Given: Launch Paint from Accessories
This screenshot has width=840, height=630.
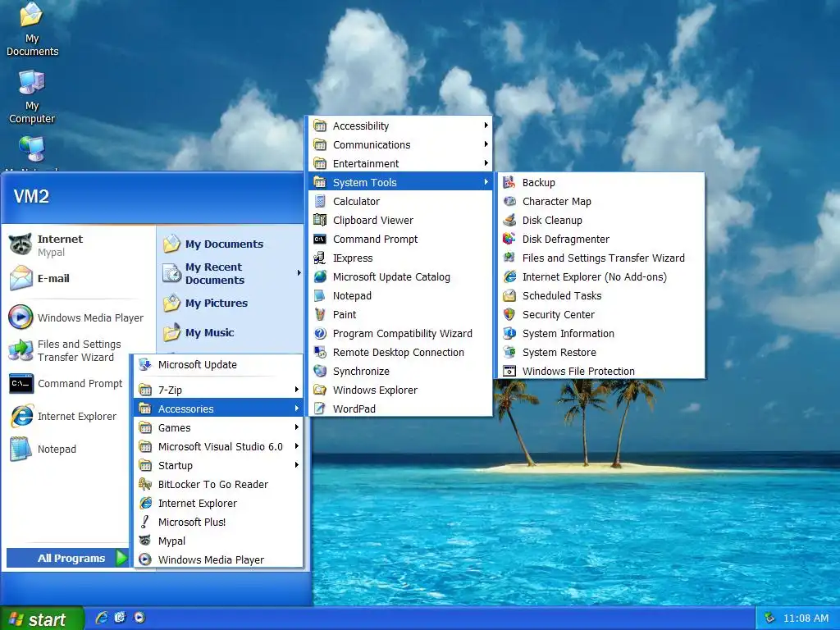Looking at the screenshot, I should point(400,314).
